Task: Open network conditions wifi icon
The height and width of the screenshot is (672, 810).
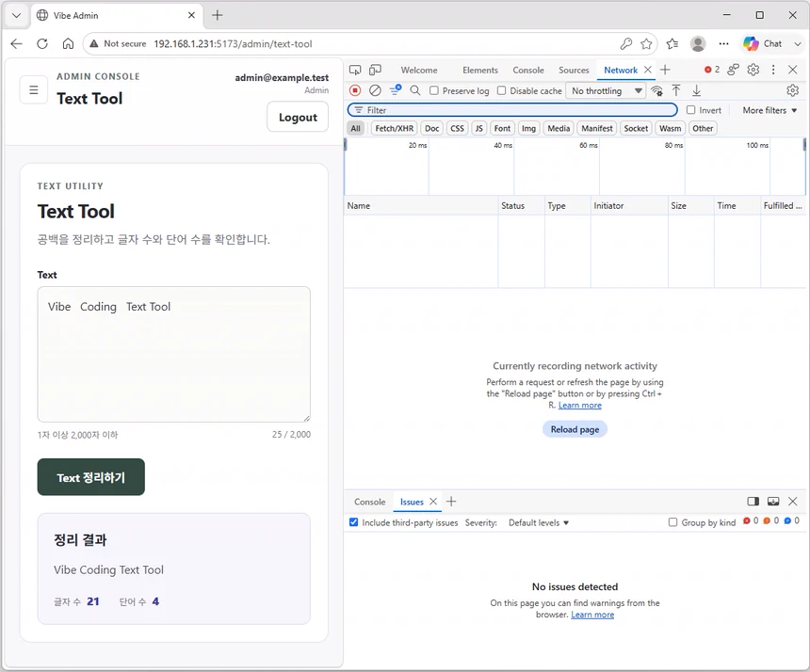Action: coord(656,91)
